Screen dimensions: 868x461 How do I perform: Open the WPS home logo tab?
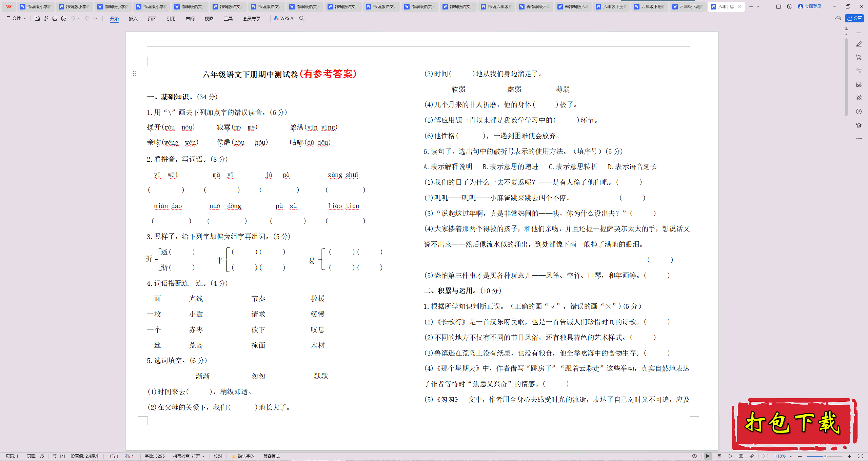(9, 6)
